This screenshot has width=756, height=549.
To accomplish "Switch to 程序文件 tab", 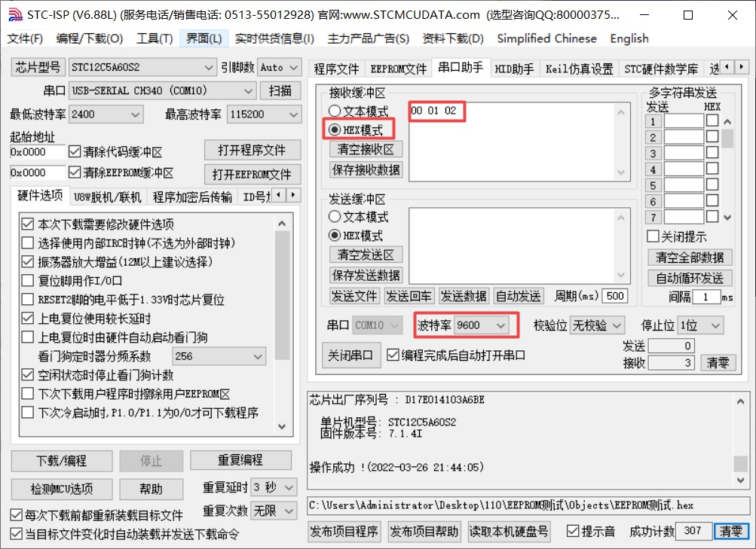I will point(336,69).
